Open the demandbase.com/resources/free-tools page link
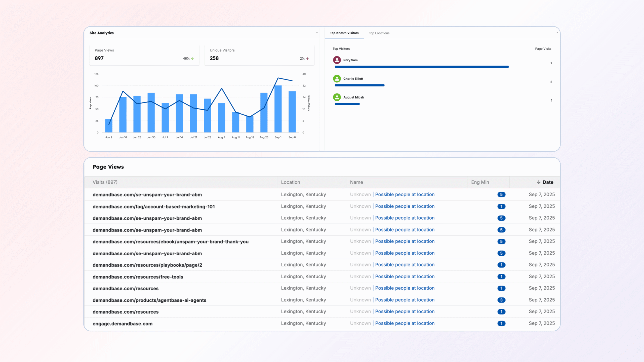 pyautogui.click(x=138, y=277)
